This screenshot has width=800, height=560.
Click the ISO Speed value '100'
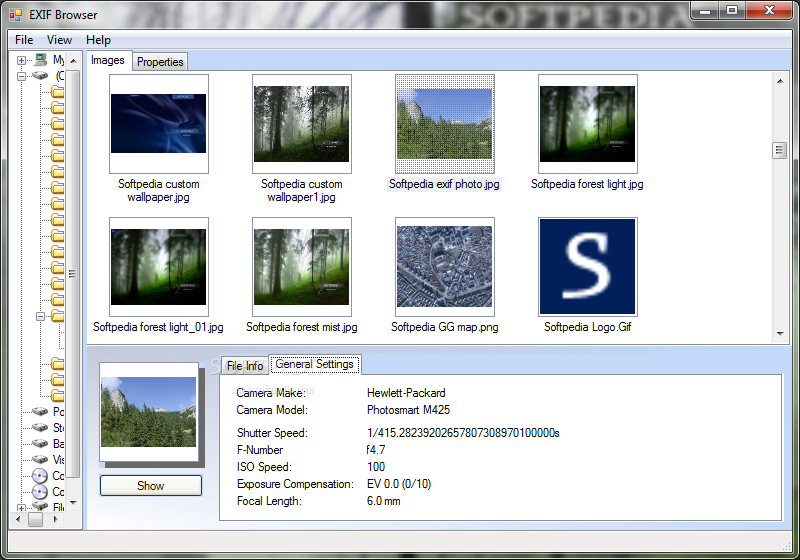376,467
